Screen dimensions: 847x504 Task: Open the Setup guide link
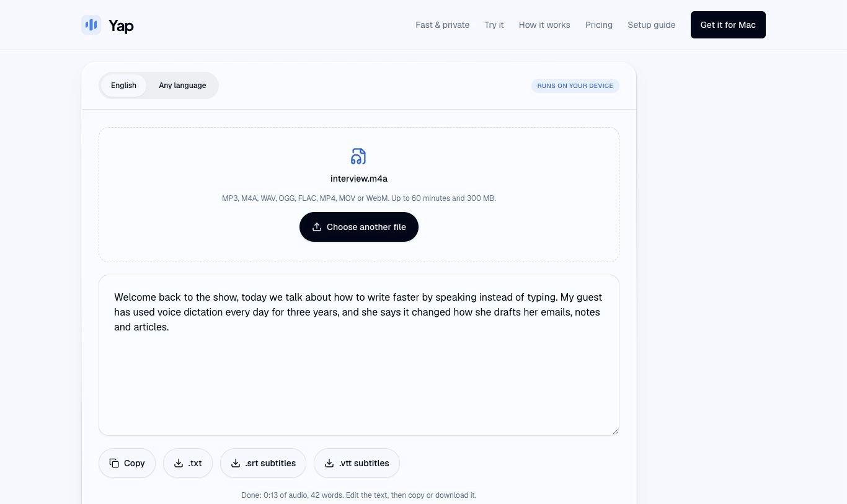tap(651, 25)
